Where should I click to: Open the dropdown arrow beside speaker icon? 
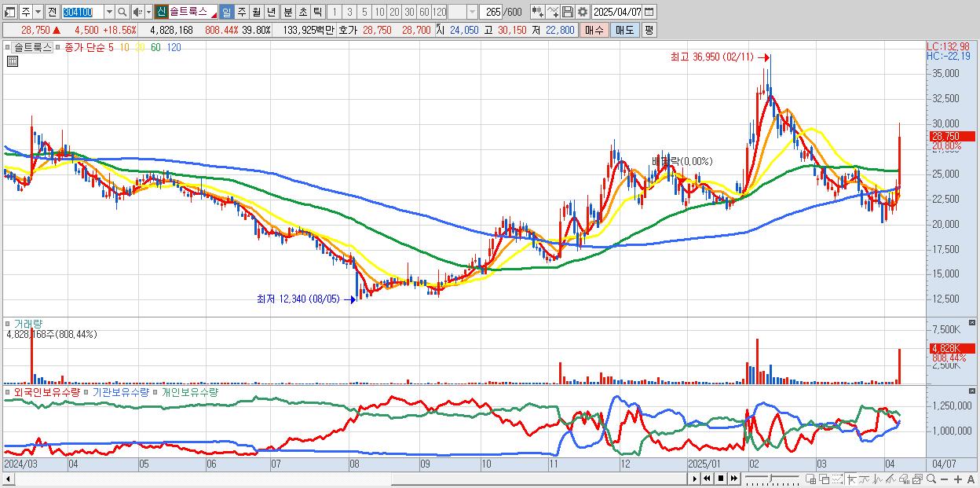click(148, 12)
